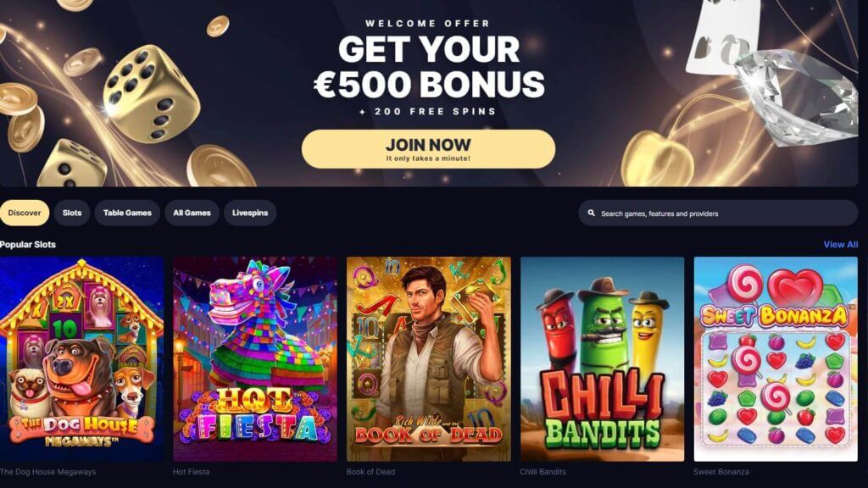Click the €500 bonus welcome offer banner

[428, 93]
